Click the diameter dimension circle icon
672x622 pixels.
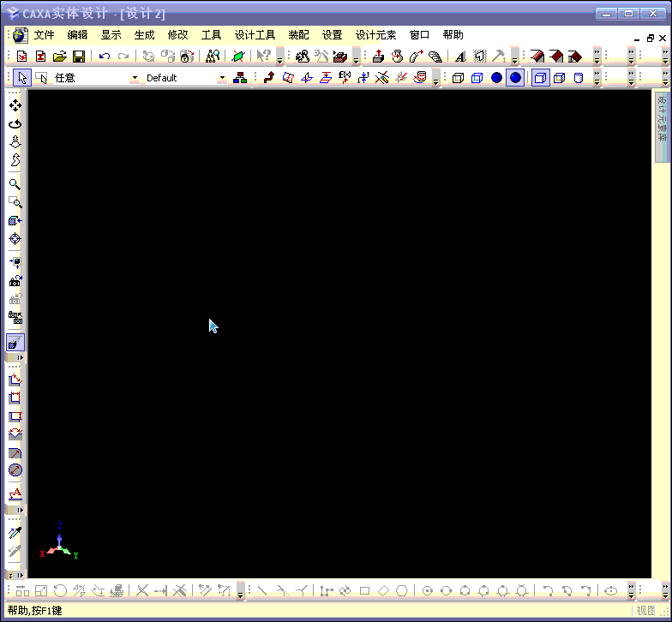[15, 469]
